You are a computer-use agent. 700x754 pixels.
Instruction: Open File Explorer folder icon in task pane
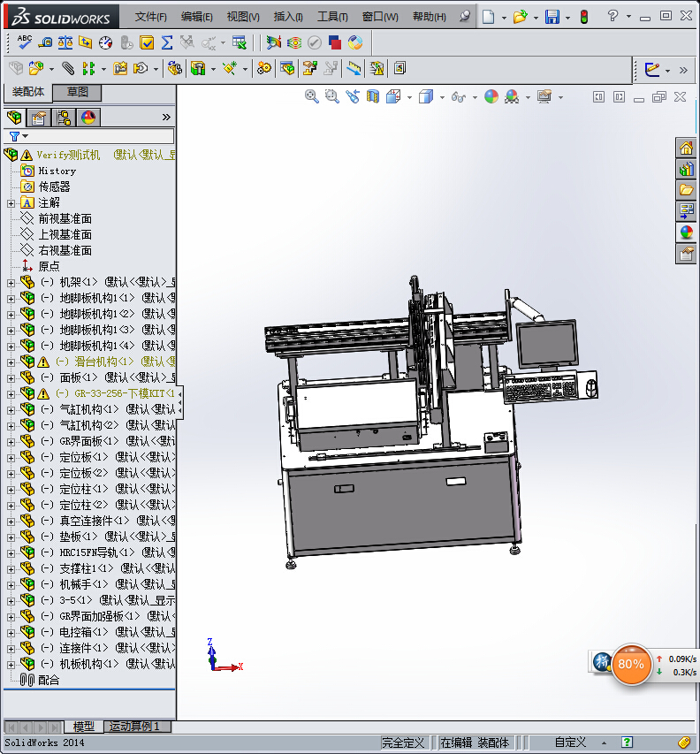[686, 190]
